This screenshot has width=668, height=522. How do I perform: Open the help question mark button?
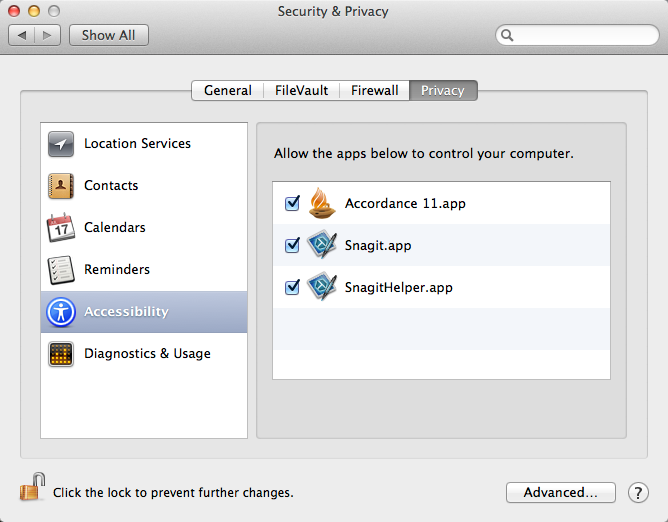coord(638,492)
